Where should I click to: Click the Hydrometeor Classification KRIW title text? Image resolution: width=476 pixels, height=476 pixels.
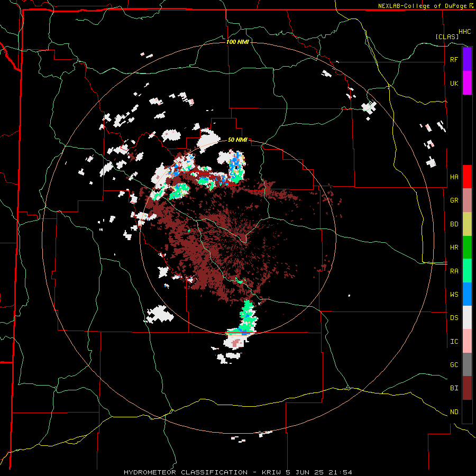tap(238, 472)
